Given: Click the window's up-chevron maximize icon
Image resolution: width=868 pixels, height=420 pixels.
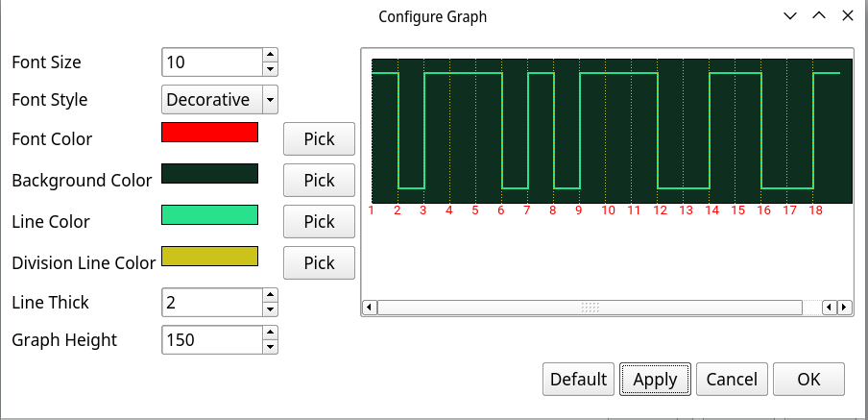Looking at the screenshot, I should (819, 16).
